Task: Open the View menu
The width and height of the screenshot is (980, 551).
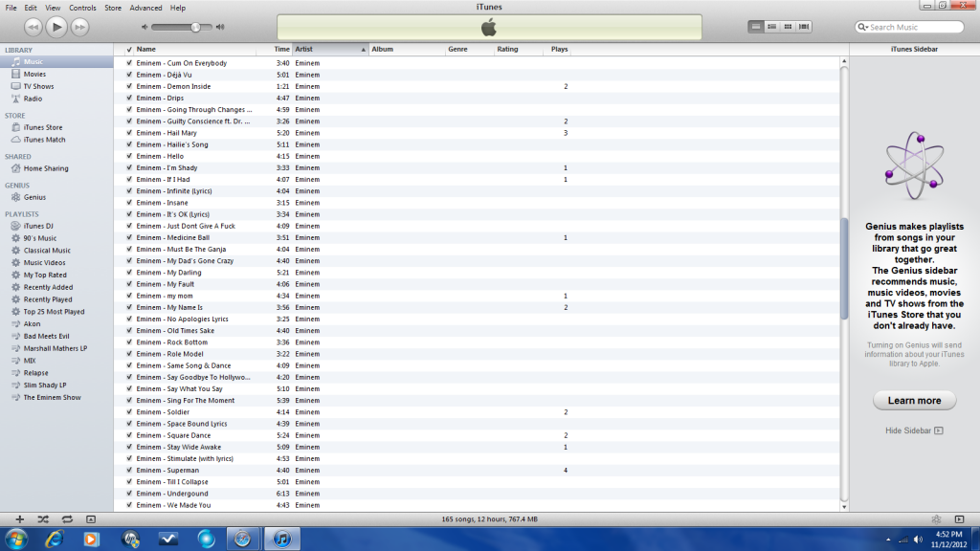Action: coord(53,8)
